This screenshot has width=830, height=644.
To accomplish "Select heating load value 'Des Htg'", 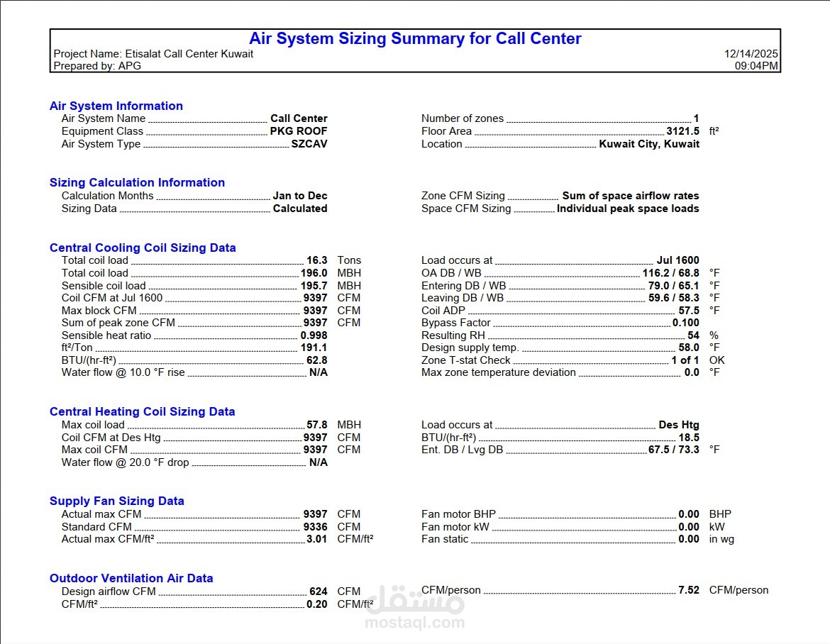I will click(x=679, y=425).
